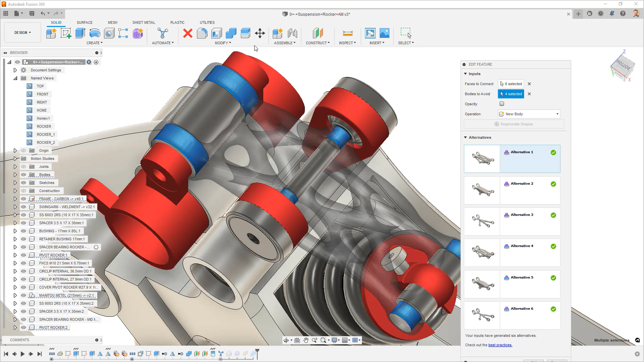Click the Fillet tool icon
This screenshot has height=362, width=644.
(x=202, y=33)
